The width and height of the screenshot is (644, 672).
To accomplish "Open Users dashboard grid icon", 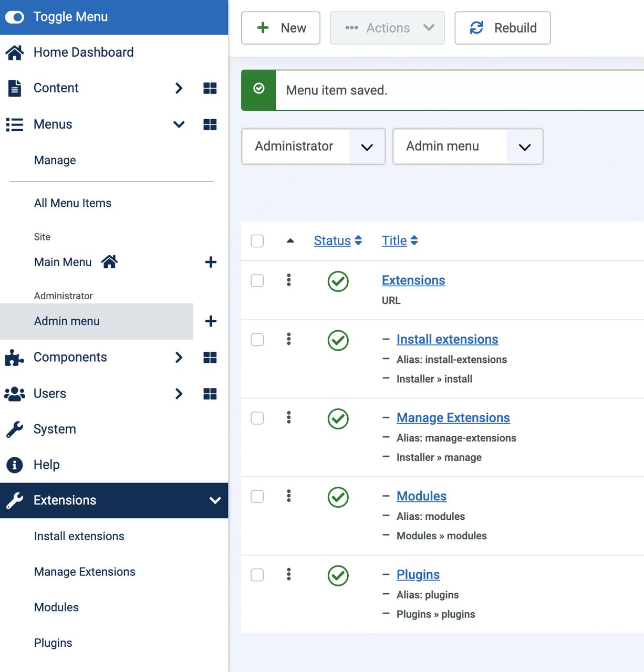I will (x=210, y=394).
